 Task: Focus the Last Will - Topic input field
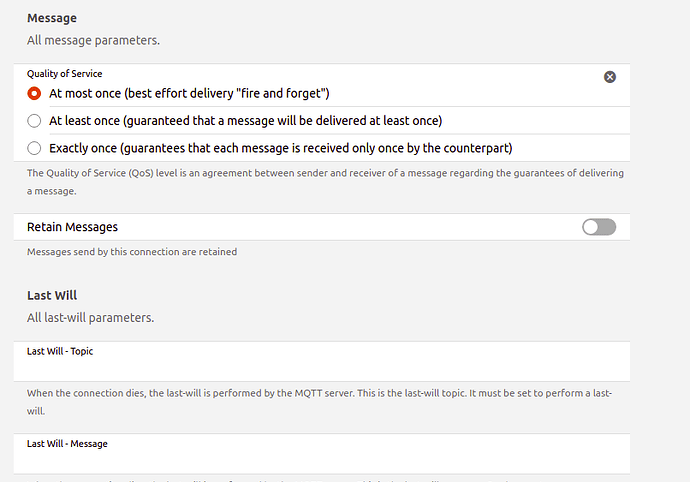(x=320, y=366)
